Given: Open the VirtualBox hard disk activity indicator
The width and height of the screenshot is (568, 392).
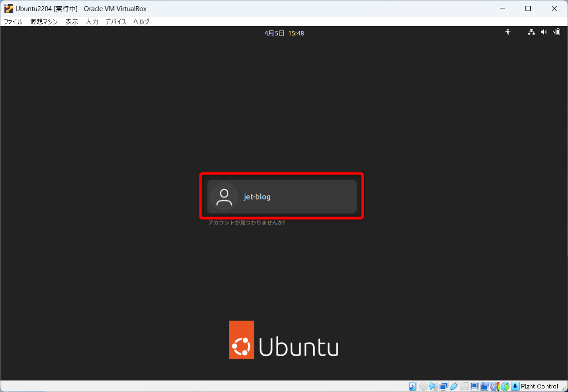Looking at the screenshot, I should coord(412,386).
